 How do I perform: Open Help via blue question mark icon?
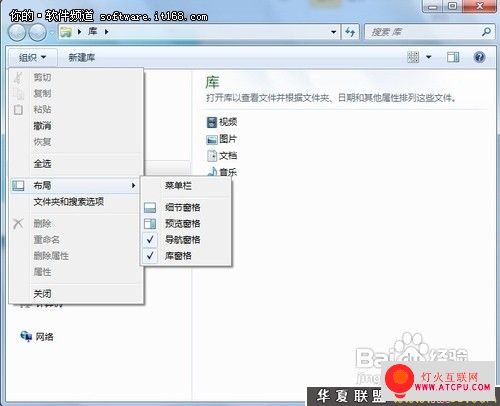(479, 57)
